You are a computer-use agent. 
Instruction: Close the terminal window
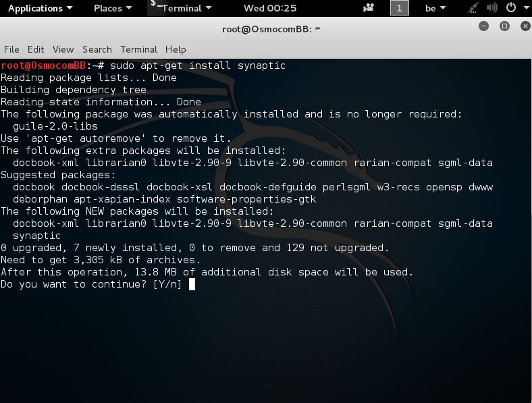tap(525, 26)
